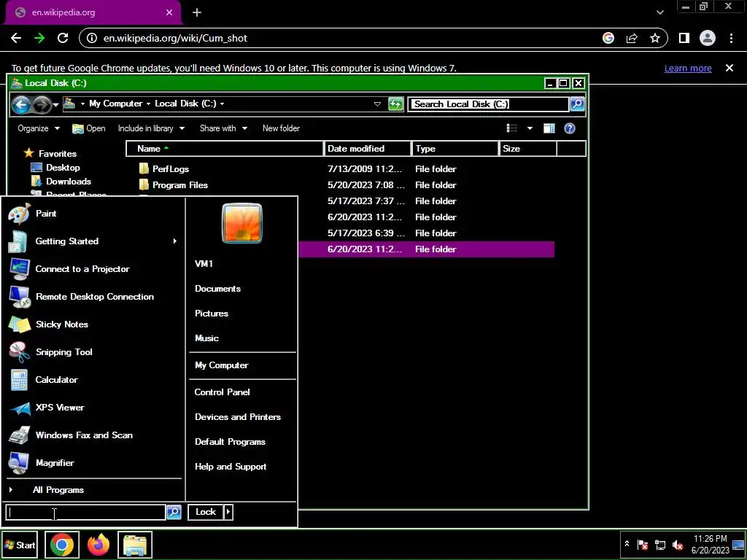Screen dimensions: 747x560
Task: Click the Google icon in the address bar
Action: (x=608, y=38)
